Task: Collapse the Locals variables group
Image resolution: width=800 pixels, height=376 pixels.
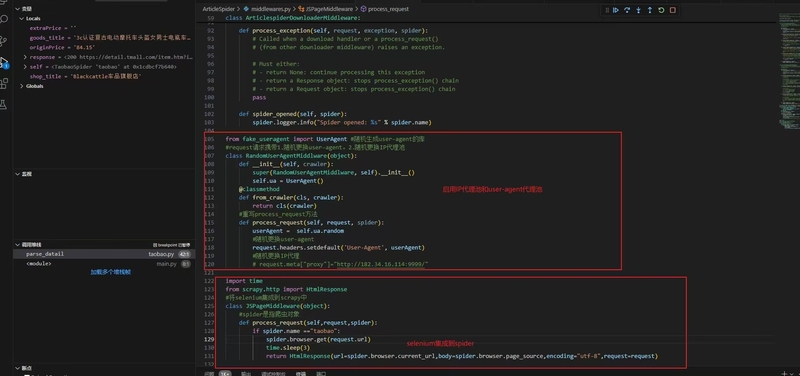Action: (x=21, y=18)
